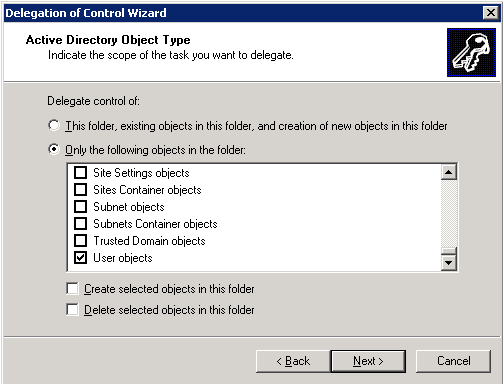Click the object list scrollbar thumb
Viewport: 504px width, 385px height.
pyautogui.click(x=449, y=251)
